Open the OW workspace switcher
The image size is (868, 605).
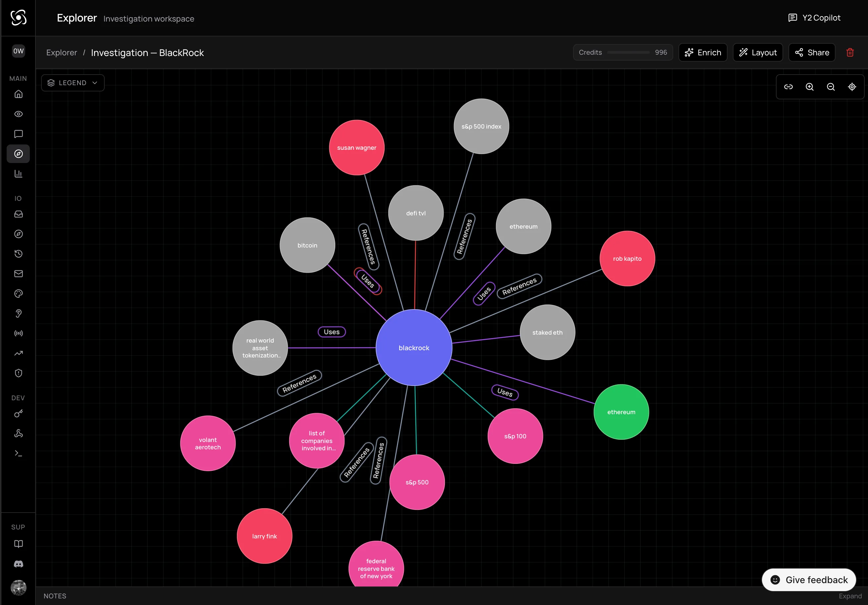18,51
